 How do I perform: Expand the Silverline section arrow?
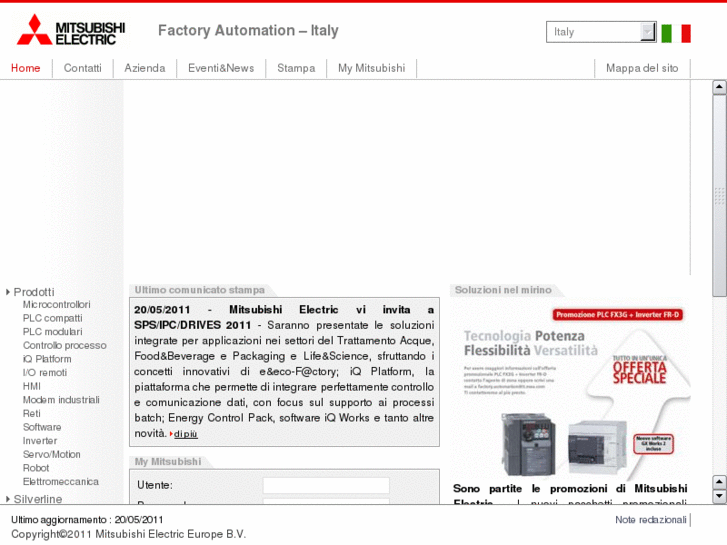8,499
